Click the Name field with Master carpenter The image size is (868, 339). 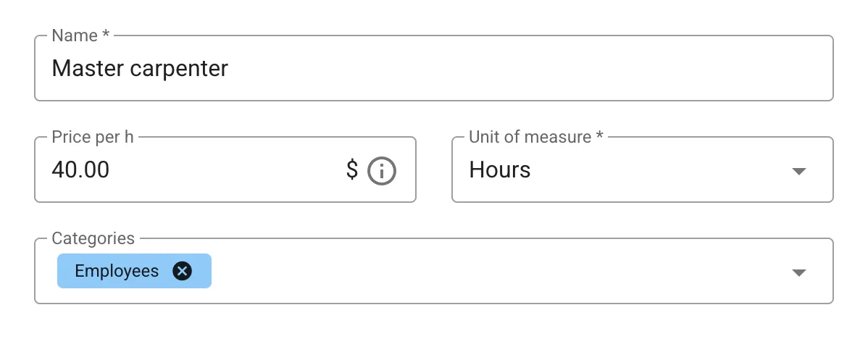click(434, 68)
